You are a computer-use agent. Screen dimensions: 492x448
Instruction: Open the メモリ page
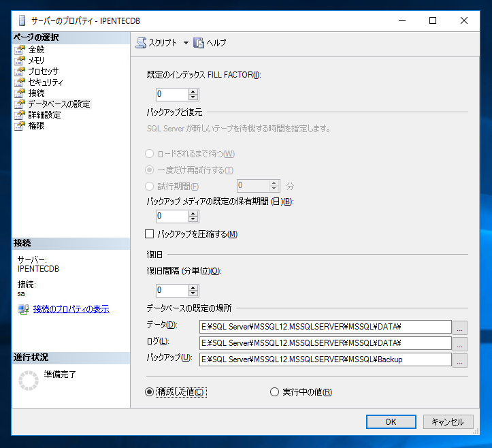pos(36,61)
